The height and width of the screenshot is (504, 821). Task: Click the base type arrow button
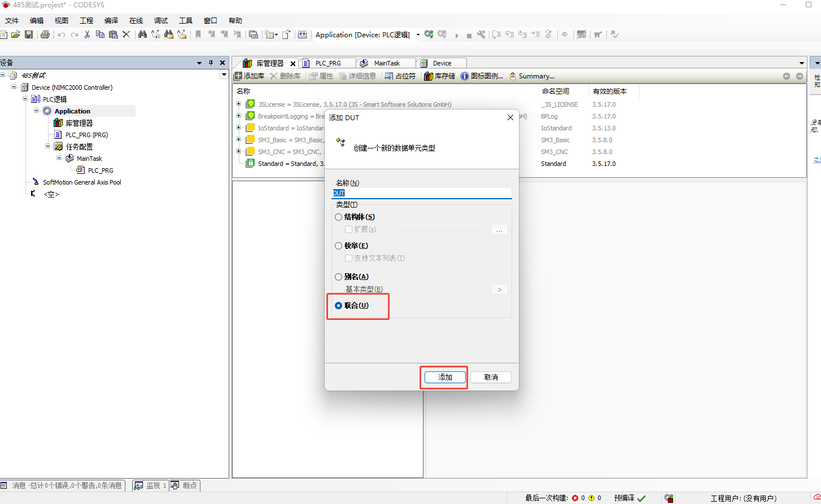tap(499, 290)
